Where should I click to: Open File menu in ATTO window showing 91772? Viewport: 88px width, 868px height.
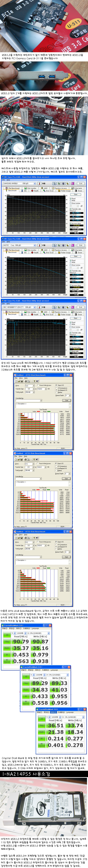point(16,378)
